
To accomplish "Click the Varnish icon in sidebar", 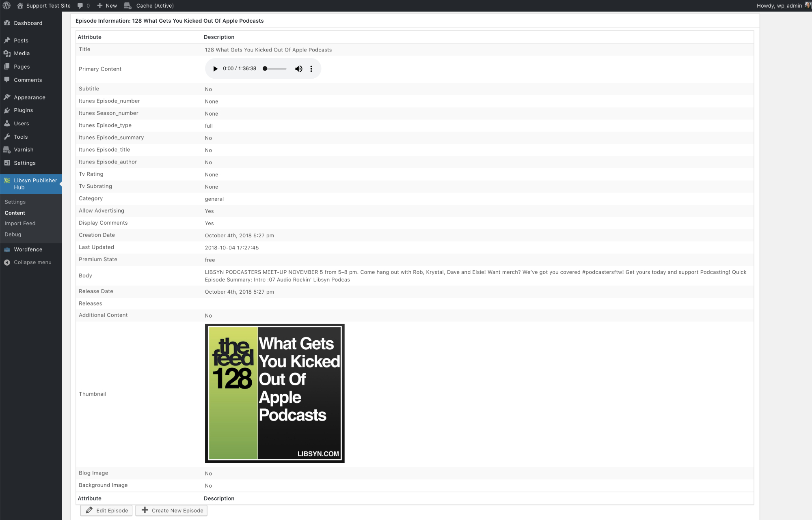I will (7, 150).
